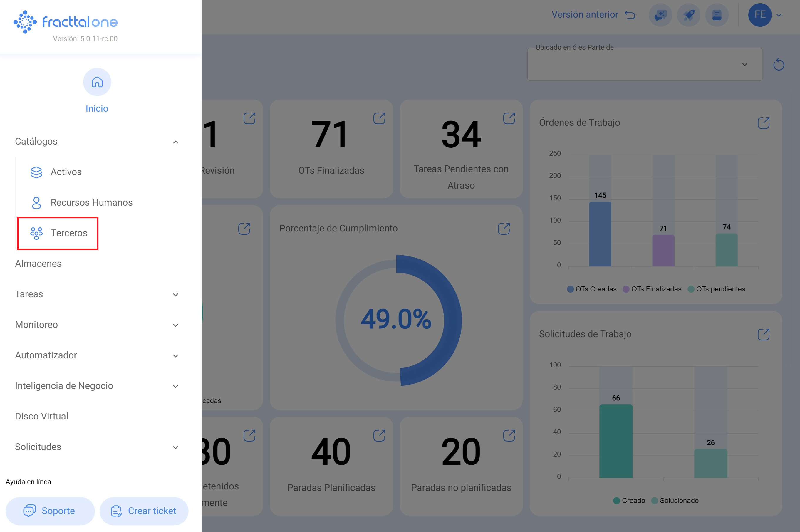Open Almacenes menu item

click(x=38, y=264)
